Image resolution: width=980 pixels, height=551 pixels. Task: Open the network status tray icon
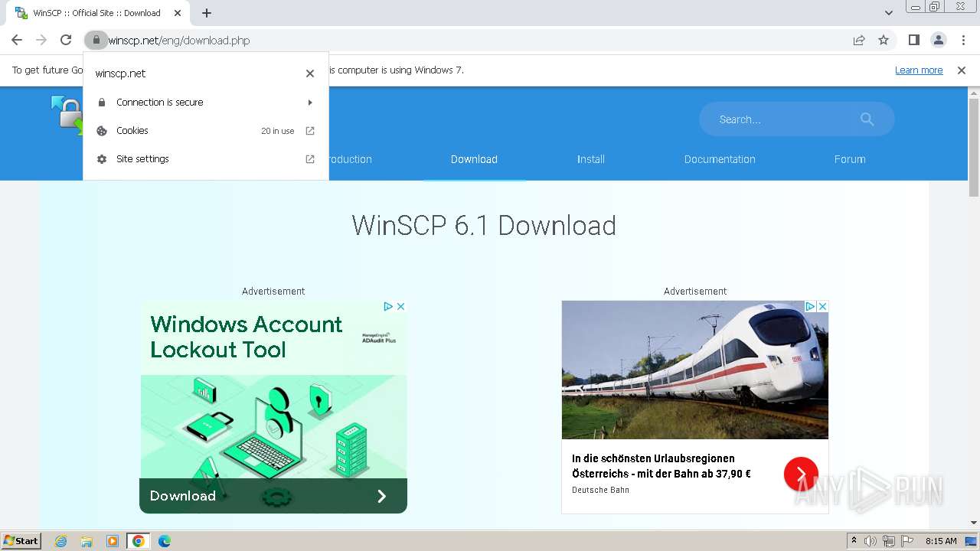tap(889, 541)
